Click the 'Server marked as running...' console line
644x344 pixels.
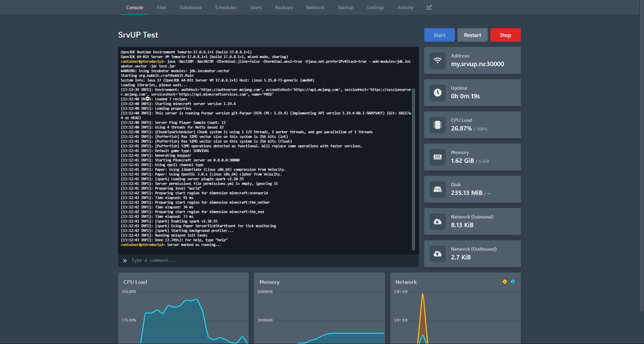(x=171, y=245)
